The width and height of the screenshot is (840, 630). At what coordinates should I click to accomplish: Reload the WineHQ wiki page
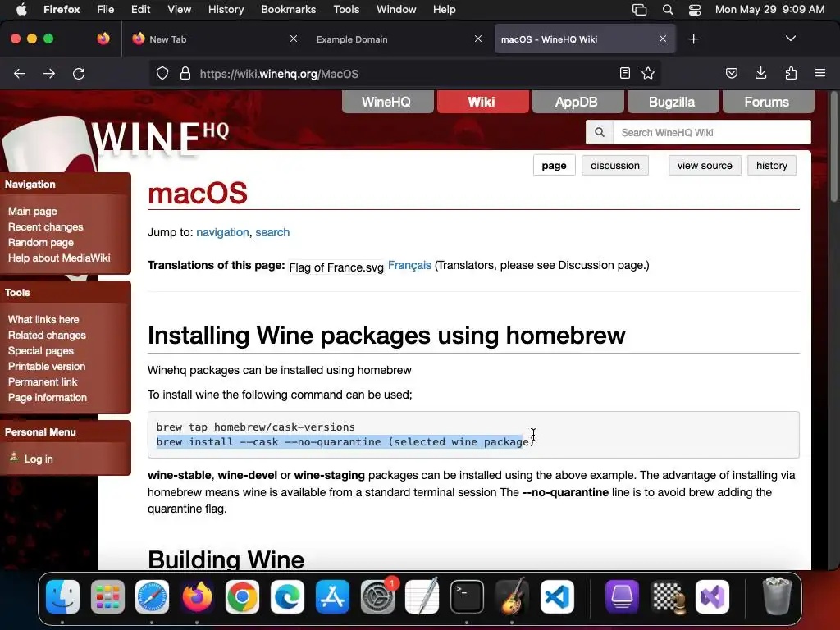79,73
